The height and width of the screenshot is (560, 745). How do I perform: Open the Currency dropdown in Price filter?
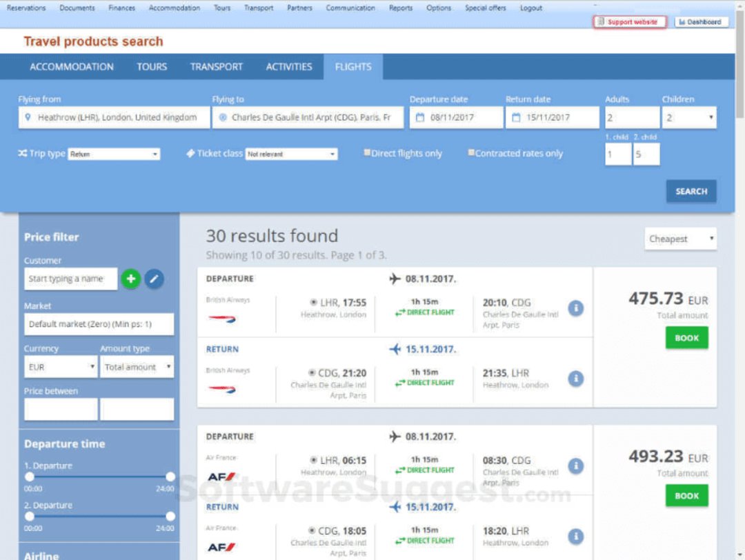click(x=59, y=366)
